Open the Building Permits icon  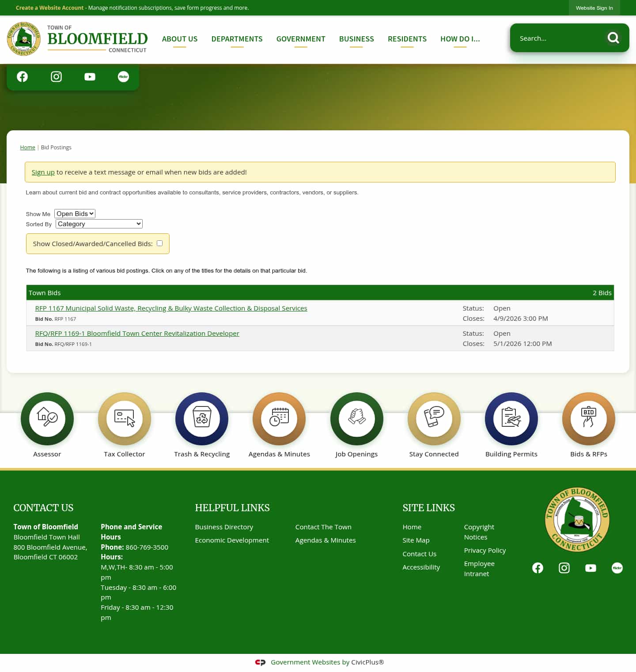[511, 419]
